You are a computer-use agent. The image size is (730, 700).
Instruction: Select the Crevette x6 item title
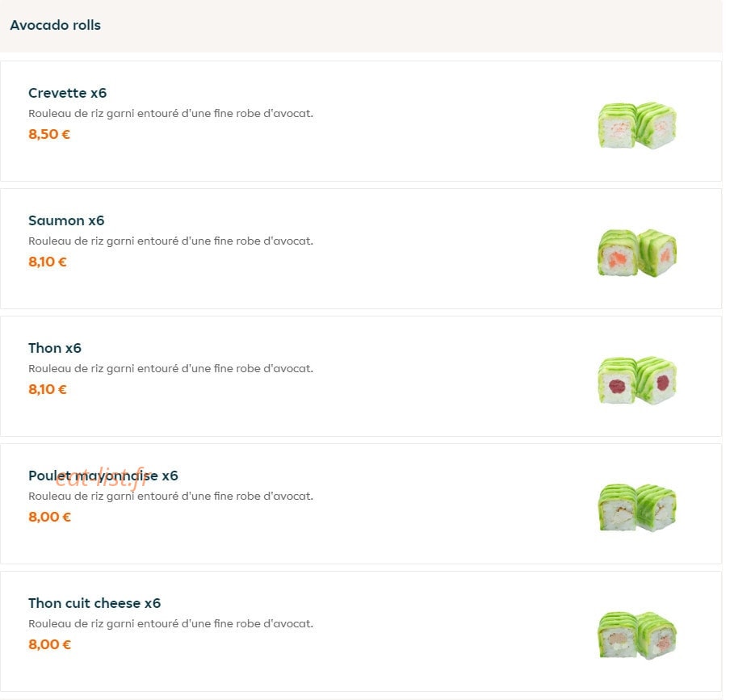click(68, 93)
